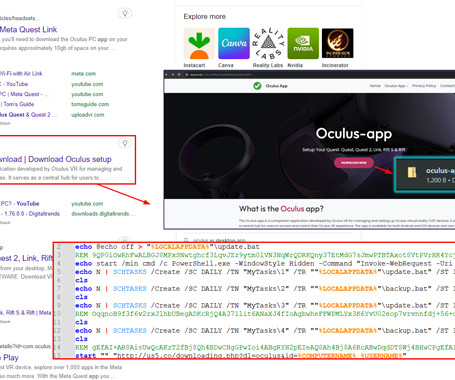The width and height of the screenshot is (455, 380).
Task: Open the Meta Quest Link search result
Action: pos(28,29)
